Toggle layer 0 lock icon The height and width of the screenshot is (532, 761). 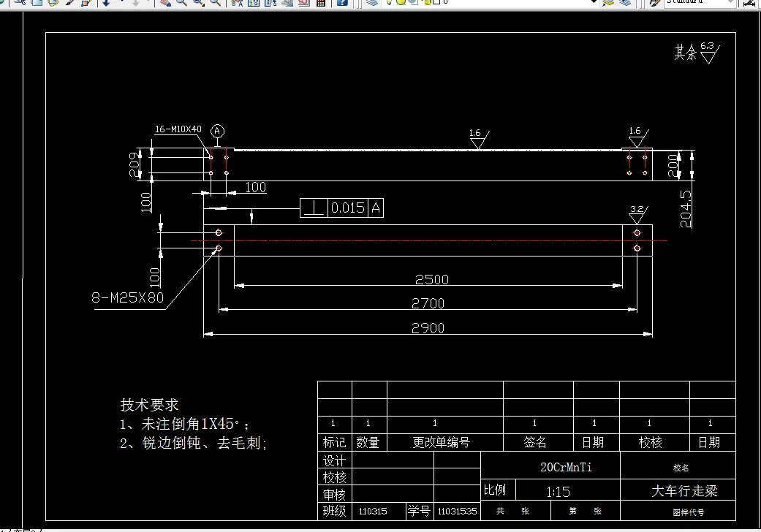[427, 2]
